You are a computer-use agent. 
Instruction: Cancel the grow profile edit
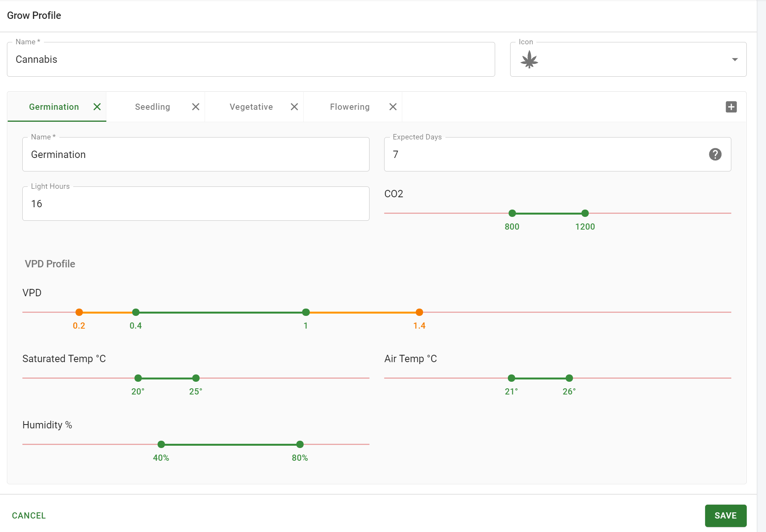click(x=29, y=515)
